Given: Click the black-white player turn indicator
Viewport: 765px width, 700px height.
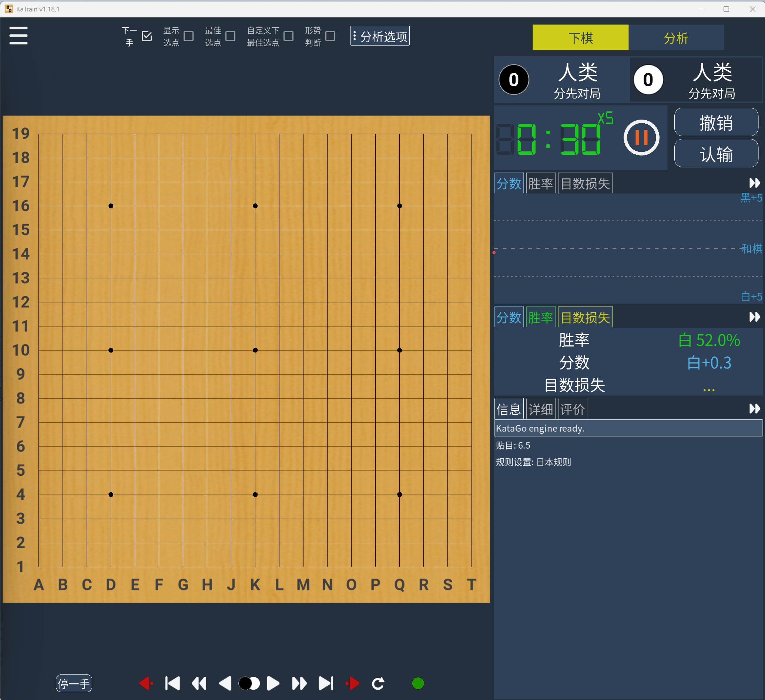Looking at the screenshot, I should coord(249,684).
